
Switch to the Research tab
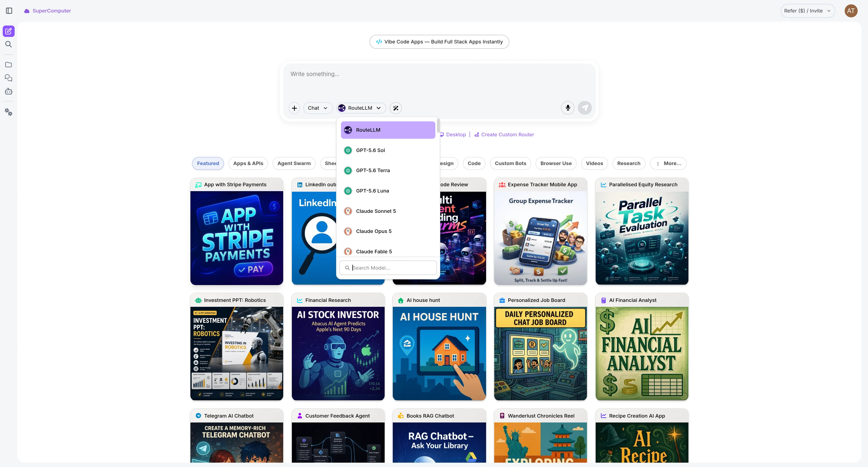coord(628,163)
